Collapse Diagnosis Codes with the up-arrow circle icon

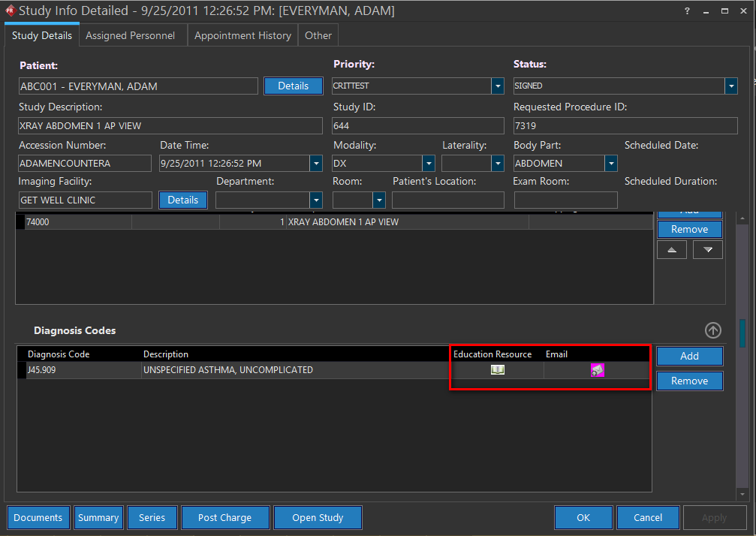coord(712,330)
